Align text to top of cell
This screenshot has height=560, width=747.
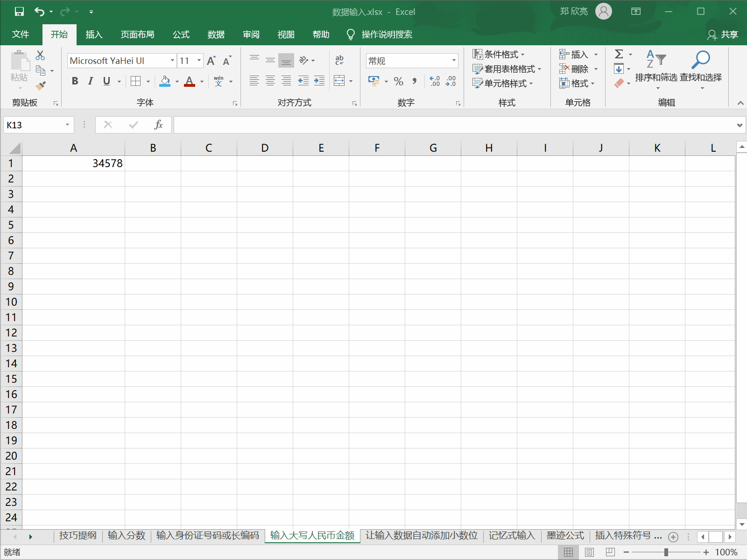[x=254, y=60]
